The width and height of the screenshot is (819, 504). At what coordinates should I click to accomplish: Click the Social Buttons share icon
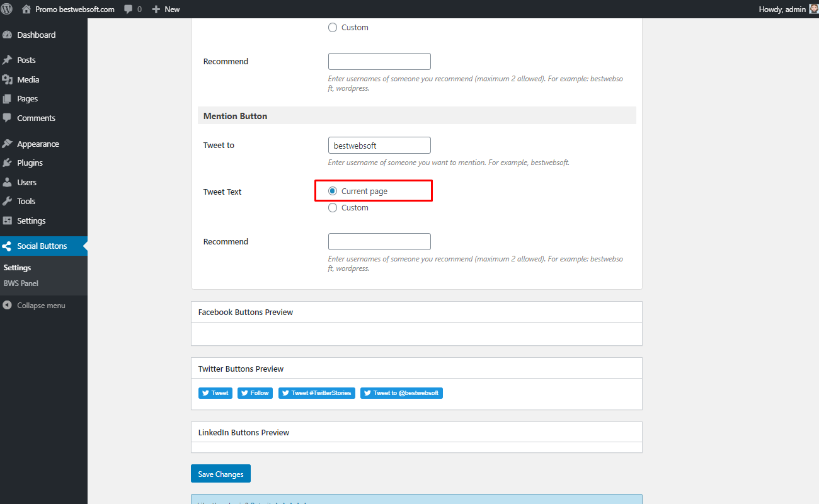tap(8, 246)
